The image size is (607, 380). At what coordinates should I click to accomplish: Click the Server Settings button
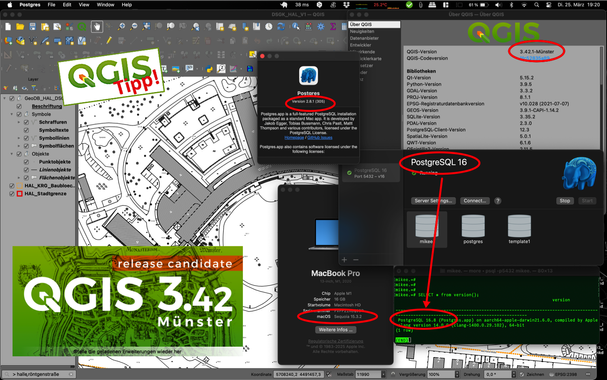click(x=433, y=201)
